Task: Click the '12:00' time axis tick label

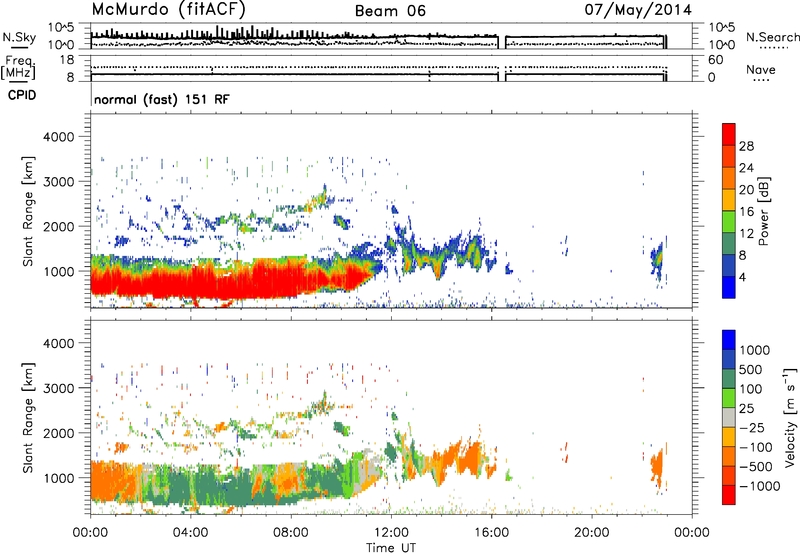Action: point(391,533)
